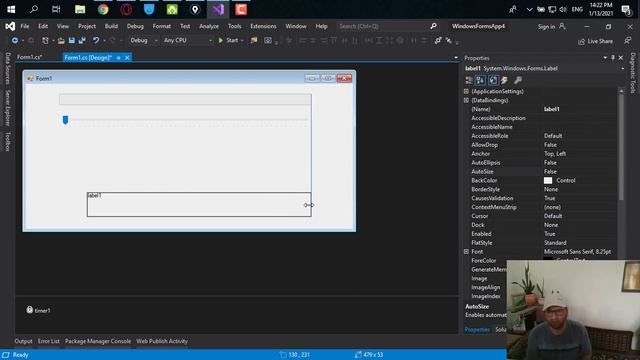Screen dimensions: 640x360
Task: Click the timer1 component icon in tray
Action: (30, 310)
